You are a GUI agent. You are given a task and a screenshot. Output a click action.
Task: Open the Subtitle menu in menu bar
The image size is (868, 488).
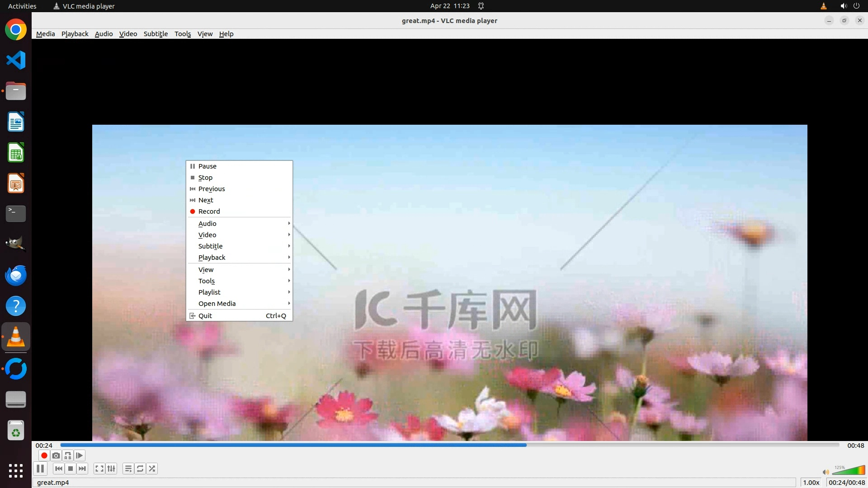156,34
